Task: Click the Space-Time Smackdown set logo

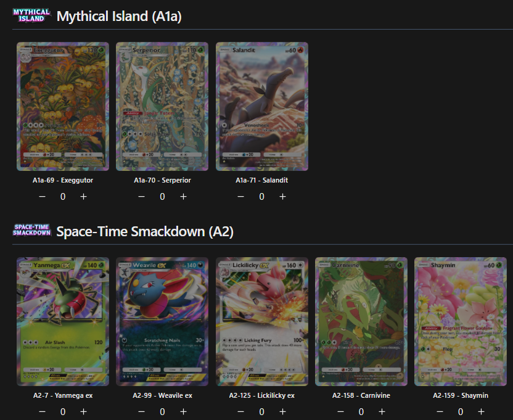Action: (31, 230)
